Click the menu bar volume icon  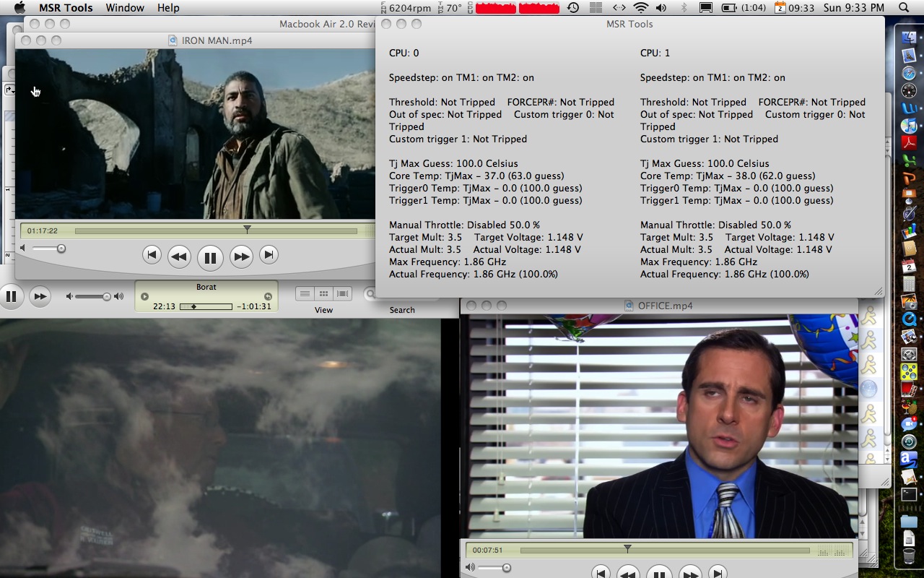click(661, 8)
